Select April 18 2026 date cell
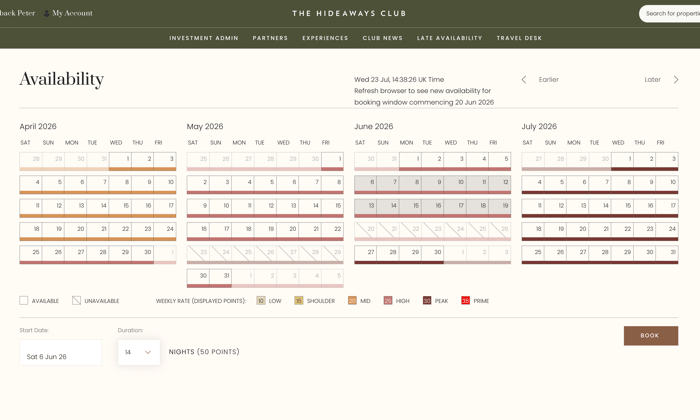The width and height of the screenshot is (700, 420). [x=31, y=230]
